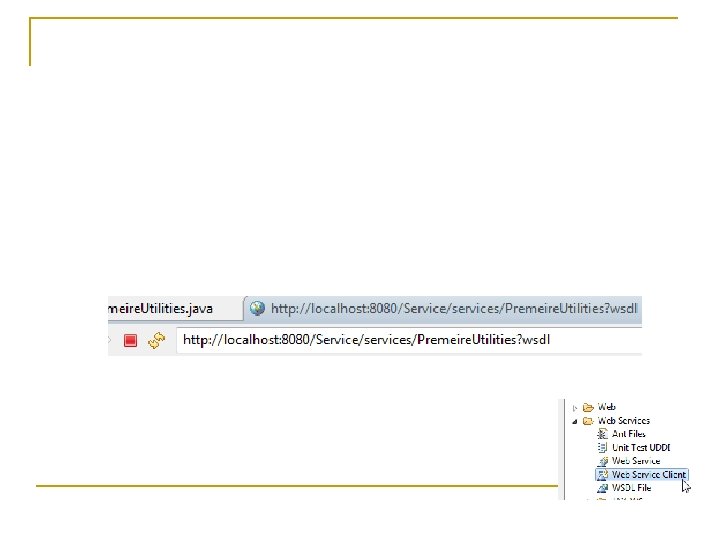This screenshot has width=720, height=540.
Task: Select the PremeireUtilities?wsdl browser tab
Action: pyautogui.click(x=443, y=308)
